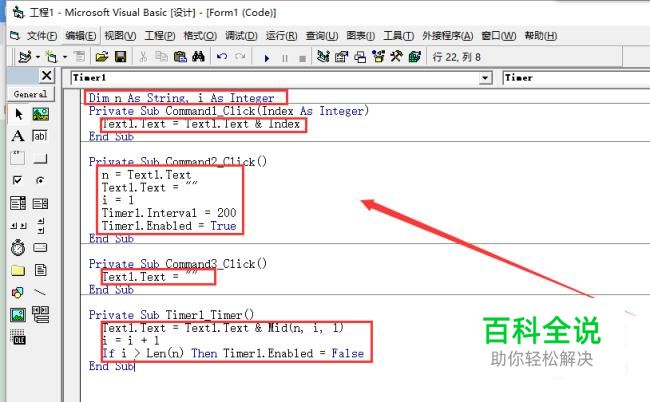Click the Add Form toolbar icon

[51, 56]
